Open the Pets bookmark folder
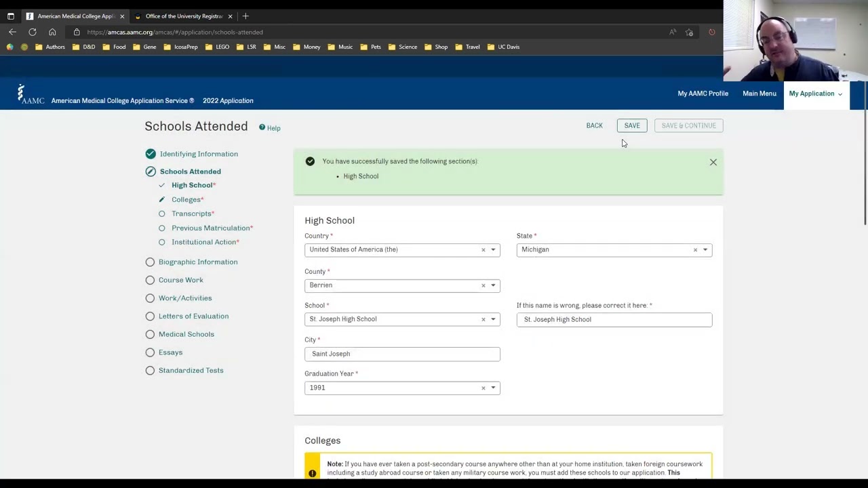This screenshot has width=868, height=488. pyautogui.click(x=370, y=47)
